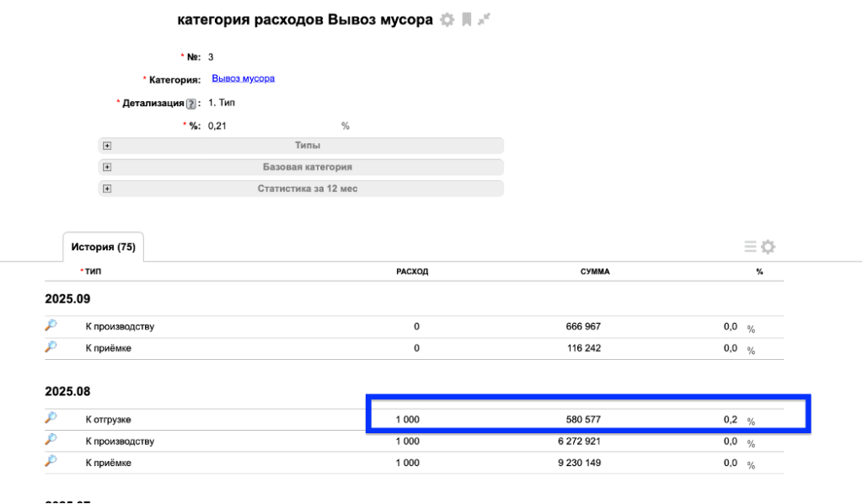Switch to the История (75) tab
This screenshot has height=504, width=863.
click(x=103, y=247)
